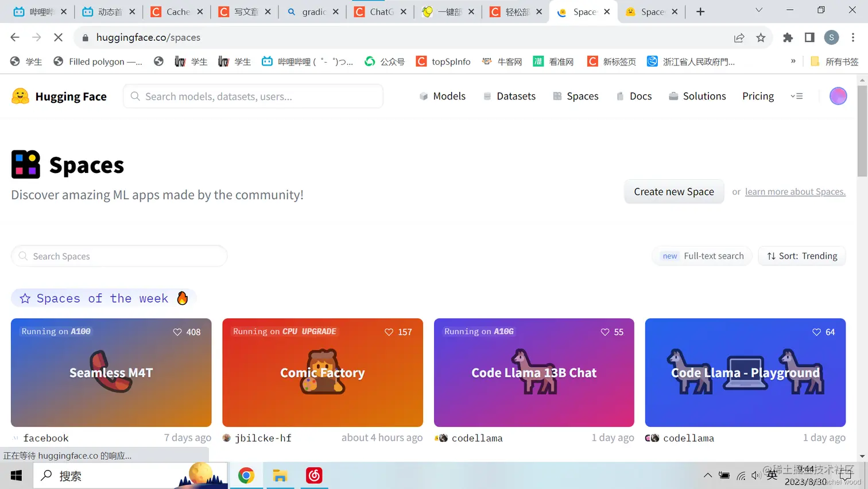Open the Docs page
The height and width of the screenshot is (489, 868).
[634, 96]
